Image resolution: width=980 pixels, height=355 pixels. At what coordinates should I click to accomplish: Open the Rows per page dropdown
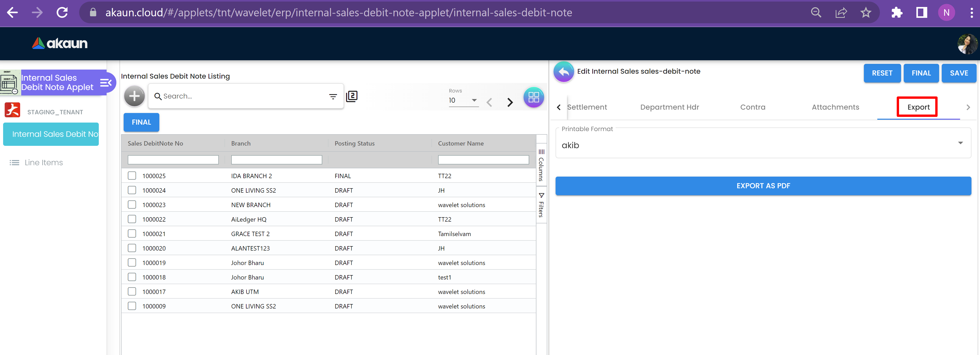(x=463, y=101)
